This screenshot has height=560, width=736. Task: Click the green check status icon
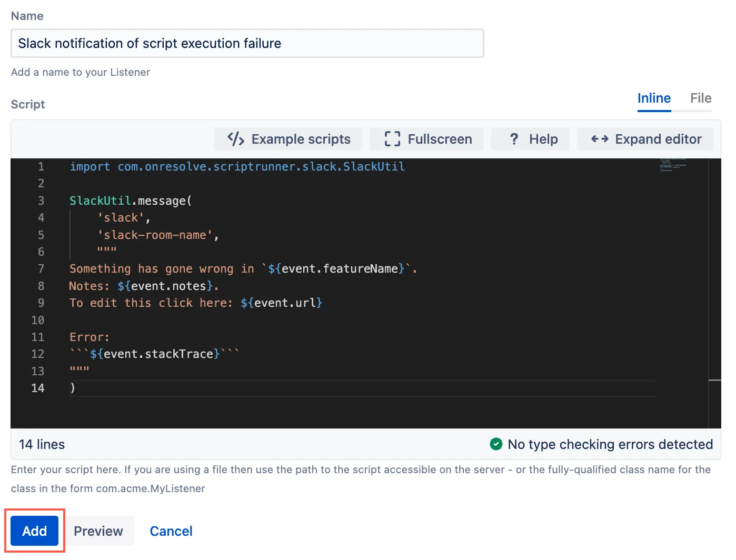pyautogui.click(x=496, y=444)
